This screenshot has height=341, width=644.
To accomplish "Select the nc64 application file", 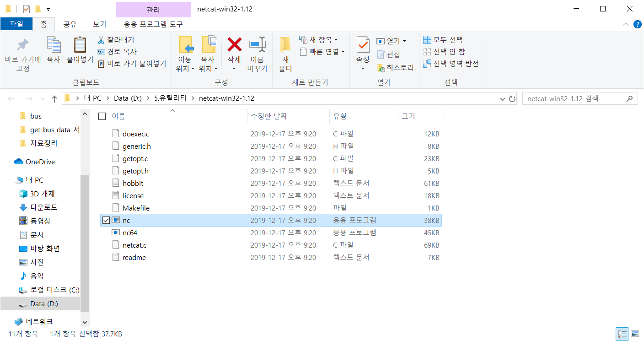I will tap(130, 233).
